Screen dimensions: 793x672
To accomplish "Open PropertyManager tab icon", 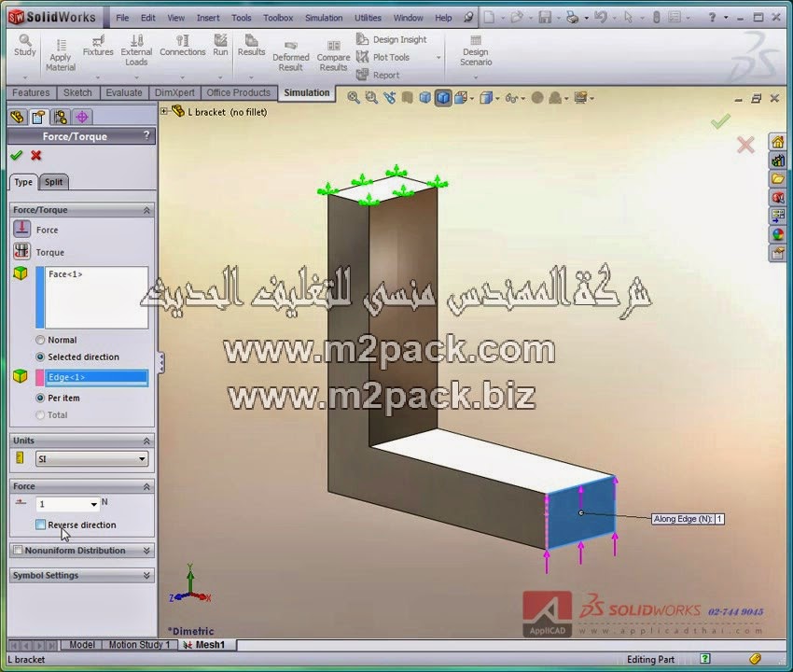I will pos(39,117).
